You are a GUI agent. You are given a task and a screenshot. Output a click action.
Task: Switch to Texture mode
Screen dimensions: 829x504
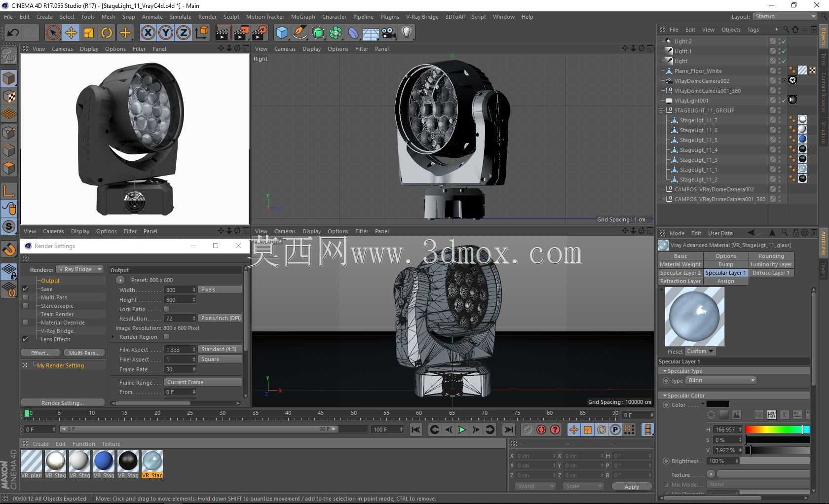point(9,96)
